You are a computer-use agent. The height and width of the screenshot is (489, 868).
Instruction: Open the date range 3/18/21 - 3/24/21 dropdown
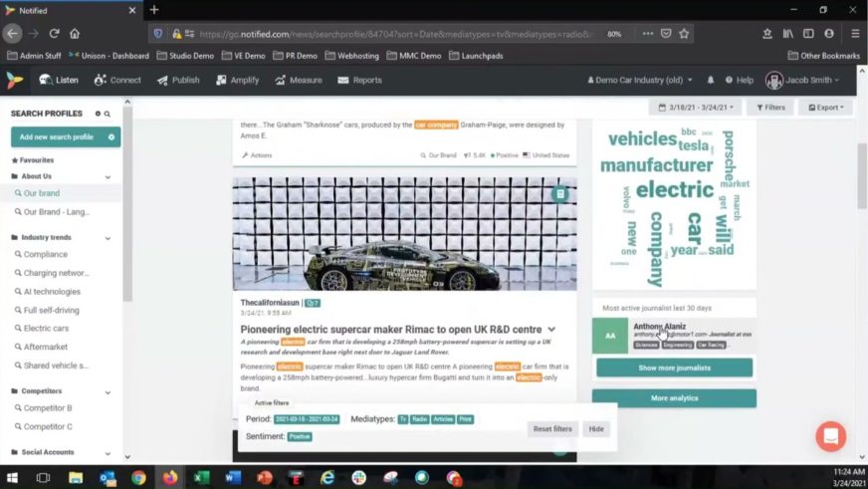click(696, 108)
